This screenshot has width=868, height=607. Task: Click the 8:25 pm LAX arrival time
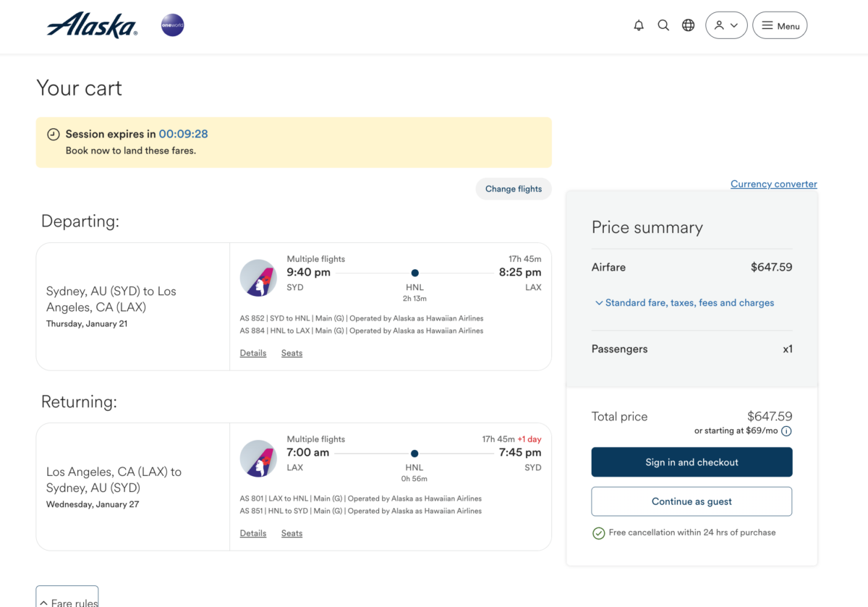tap(520, 272)
